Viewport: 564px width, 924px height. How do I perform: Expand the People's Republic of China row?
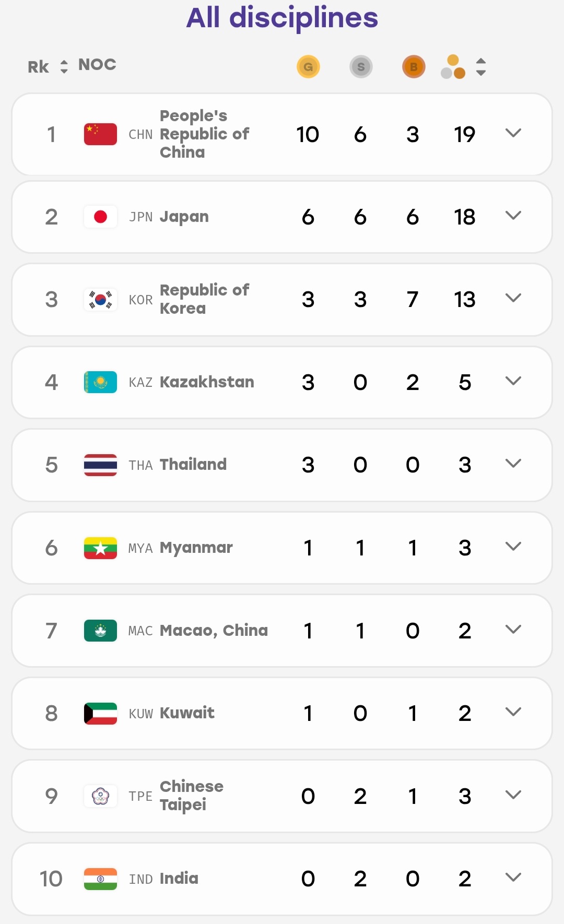tap(513, 133)
